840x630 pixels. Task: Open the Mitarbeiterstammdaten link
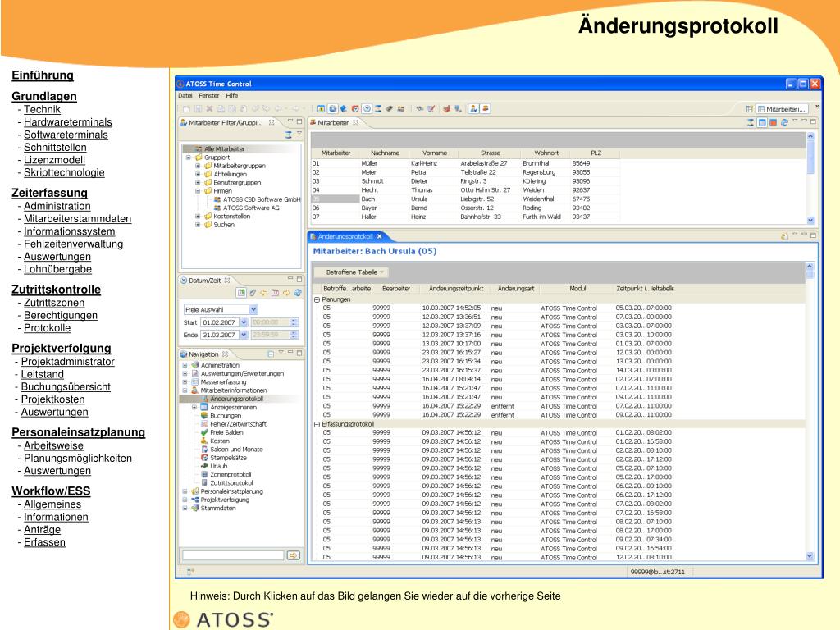[x=77, y=218]
